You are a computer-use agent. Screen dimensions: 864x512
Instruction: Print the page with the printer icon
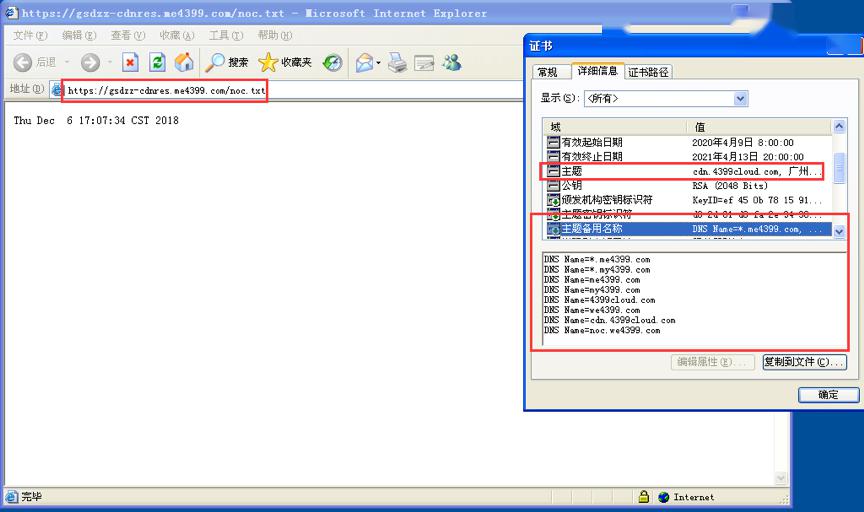tap(397, 63)
